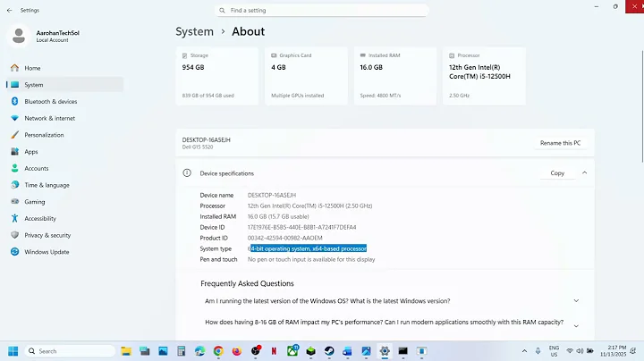Click the taskbar Search box
The height and width of the screenshot is (361, 644).
[70, 351]
